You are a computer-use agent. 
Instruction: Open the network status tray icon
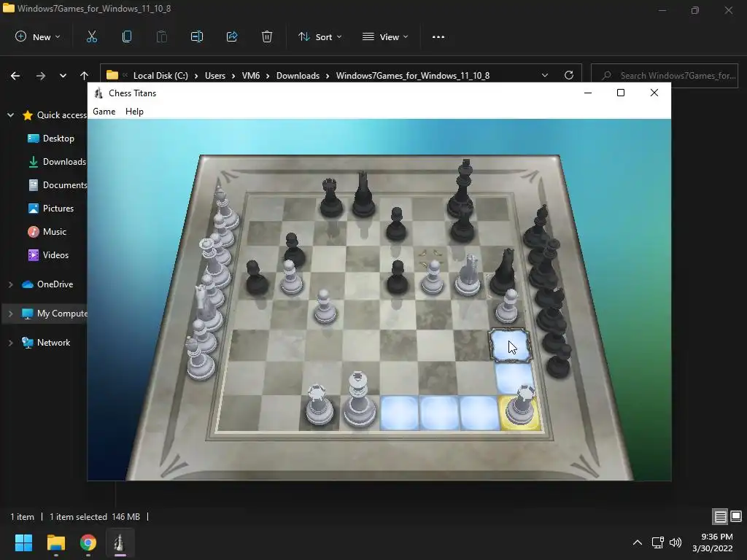(658, 542)
